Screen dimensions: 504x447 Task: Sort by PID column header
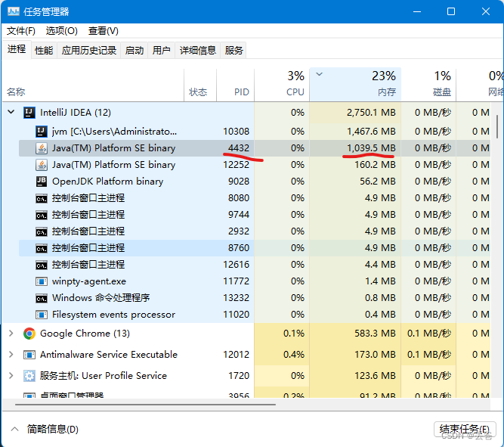[x=235, y=85]
